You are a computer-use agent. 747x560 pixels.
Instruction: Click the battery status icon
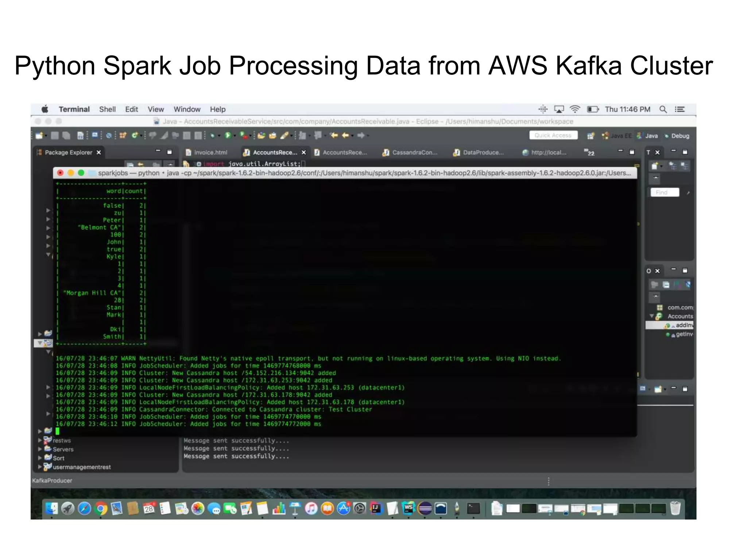593,109
